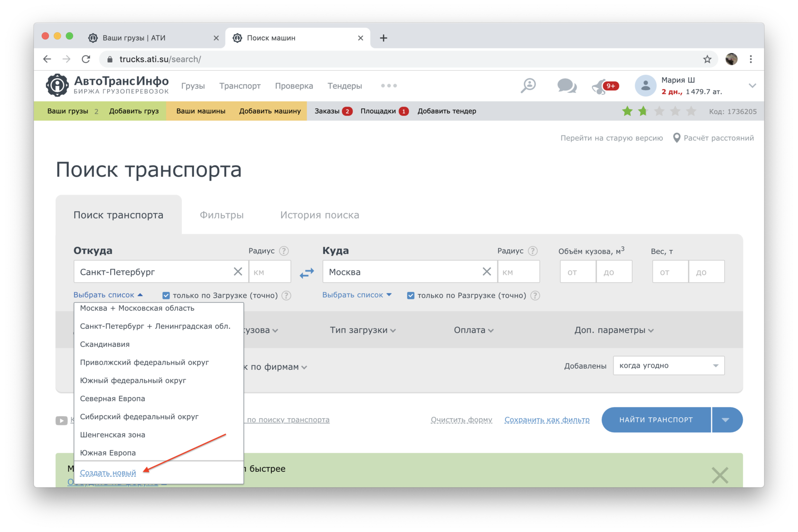Open Транспорт menu
Screen dimensions: 798x532
[240, 86]
